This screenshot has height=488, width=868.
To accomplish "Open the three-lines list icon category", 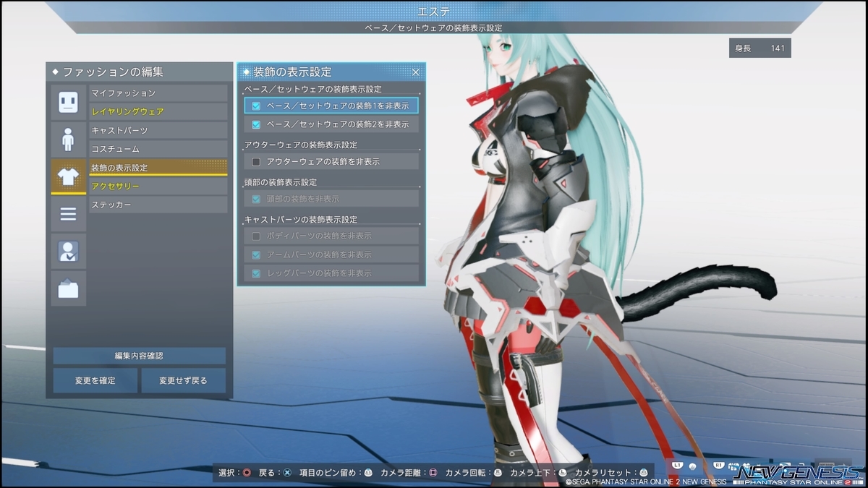I will point(69,214).
